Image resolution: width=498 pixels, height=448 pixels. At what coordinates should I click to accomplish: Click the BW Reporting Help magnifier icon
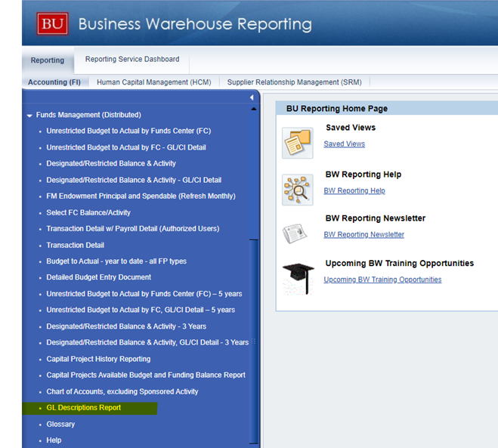point(297,190)
